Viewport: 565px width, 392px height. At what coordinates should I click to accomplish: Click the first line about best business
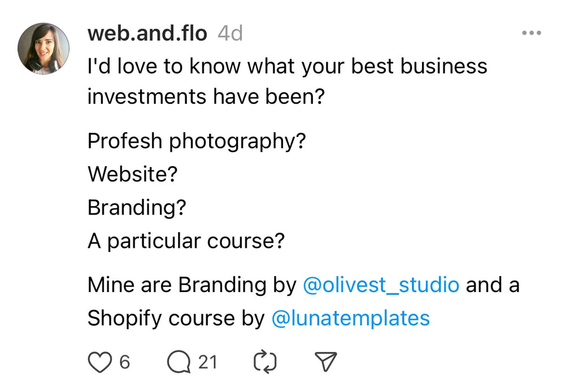[x=287, y=67]
